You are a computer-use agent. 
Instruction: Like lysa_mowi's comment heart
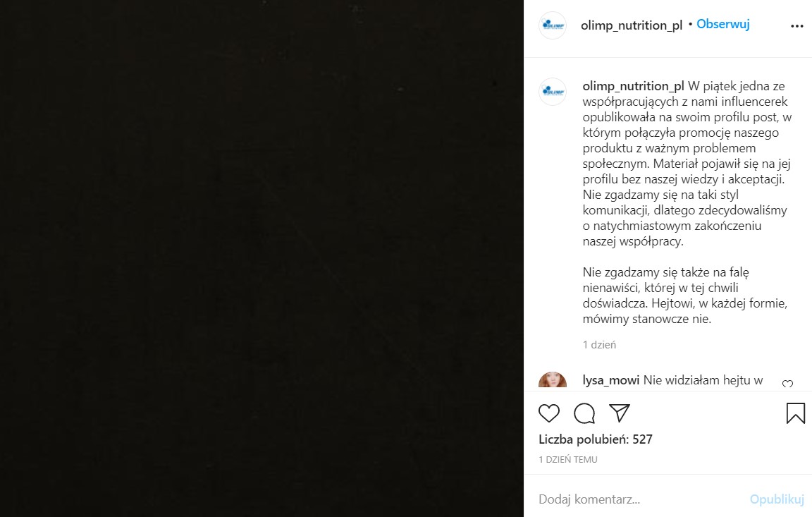pyautogui.click(x=787, y=384)
